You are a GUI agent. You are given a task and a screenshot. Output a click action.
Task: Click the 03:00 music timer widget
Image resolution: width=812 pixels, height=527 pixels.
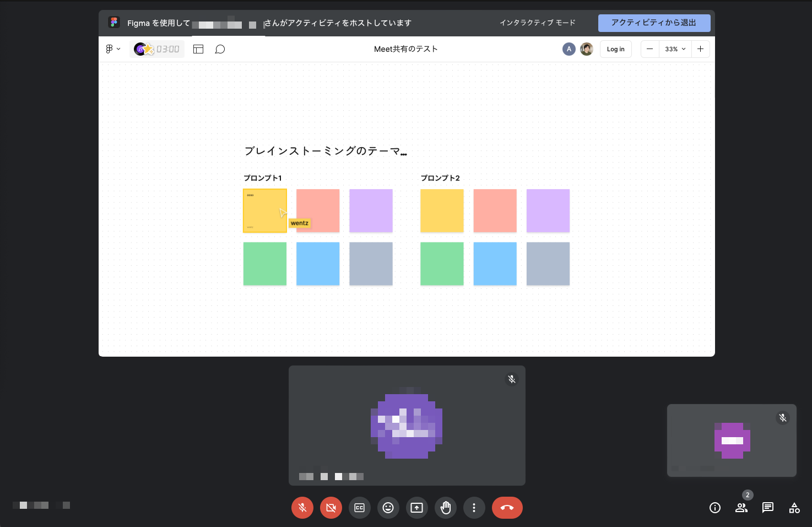[x=157, y=49]
